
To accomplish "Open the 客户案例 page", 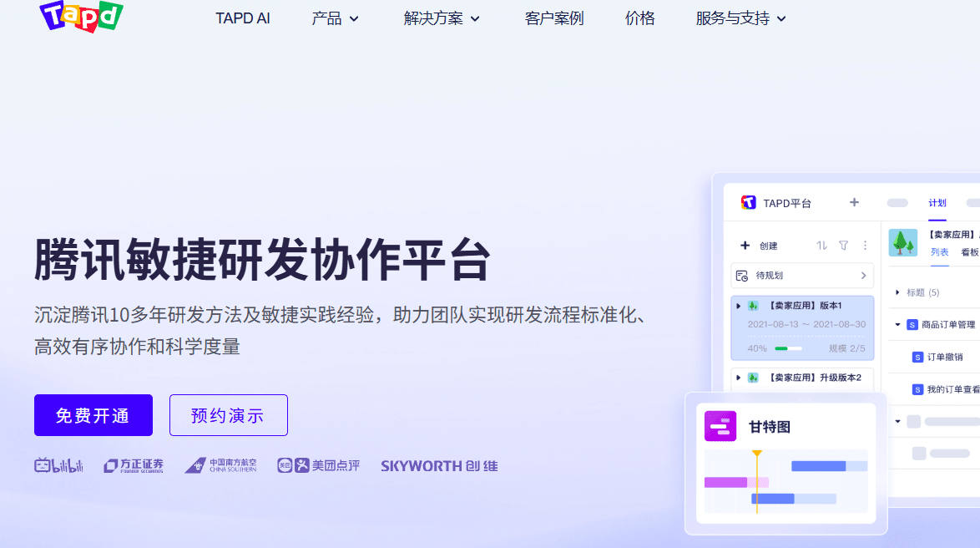I will pyautogui.click(x=553, y=18).
